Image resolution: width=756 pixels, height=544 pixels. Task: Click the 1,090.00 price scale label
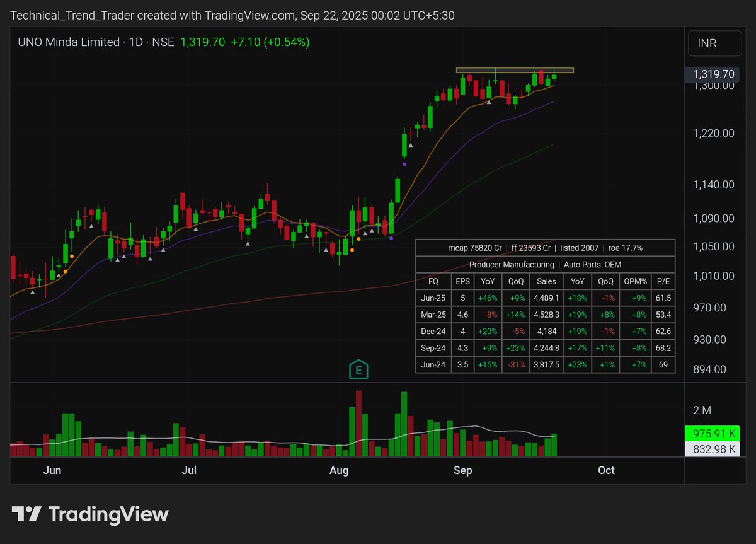tap(714, 218)
